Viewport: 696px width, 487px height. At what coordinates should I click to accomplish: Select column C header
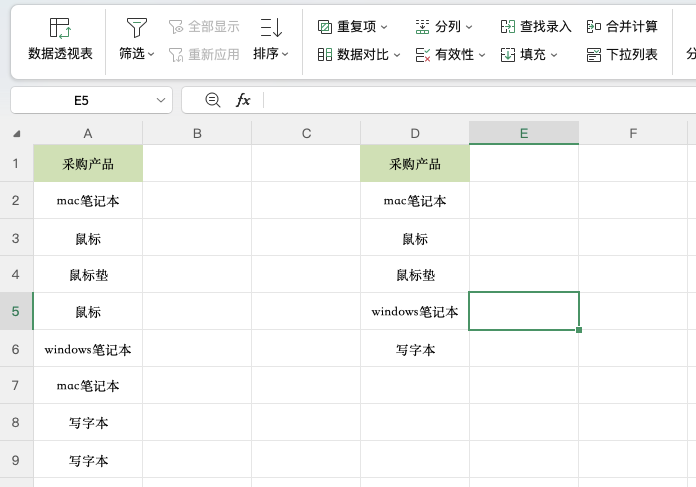point(306,133)
